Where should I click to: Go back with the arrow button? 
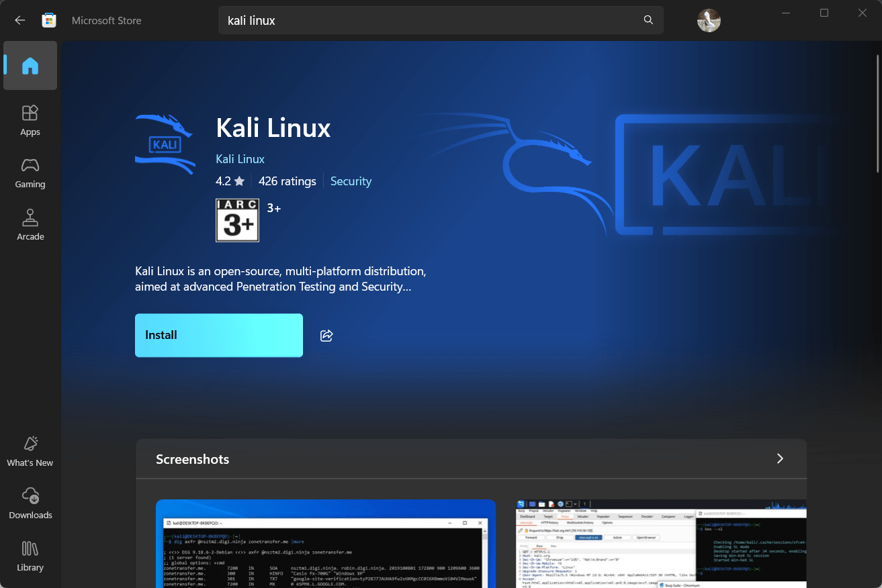(19, 20)
